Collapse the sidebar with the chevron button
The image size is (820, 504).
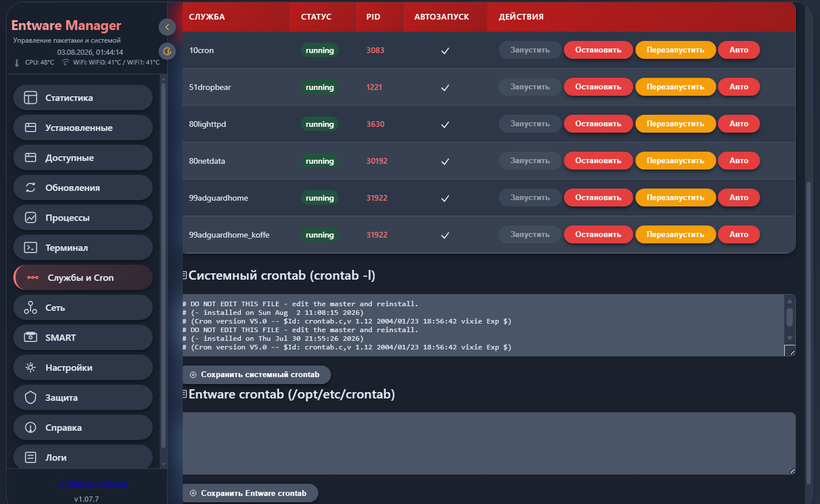pyautogui.click(x=167, y=27)
